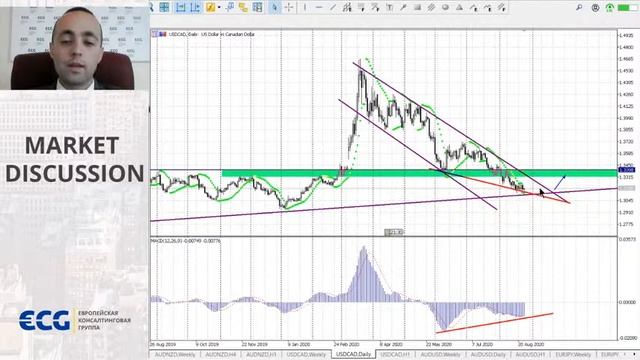Image resolution: width=640 pixels, height=360 pixels.
Task: Click the auto-scroll chart icon
Action: [x=180, y=7]
